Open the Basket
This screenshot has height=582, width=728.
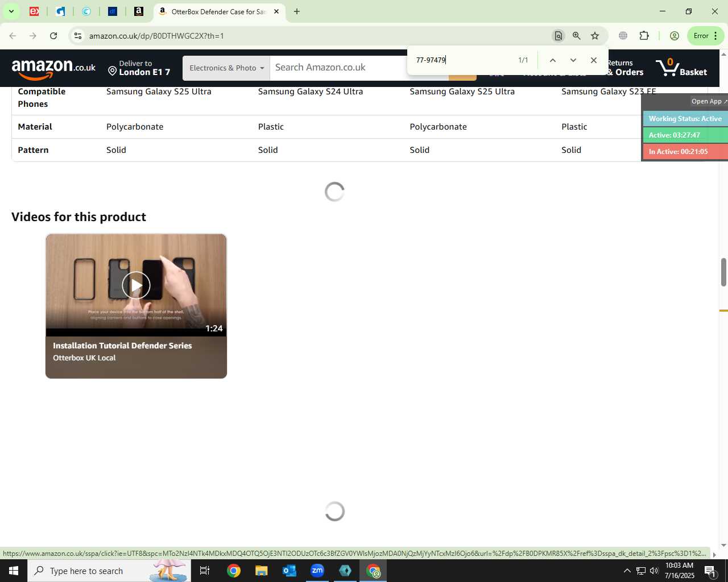click(681, 68)
